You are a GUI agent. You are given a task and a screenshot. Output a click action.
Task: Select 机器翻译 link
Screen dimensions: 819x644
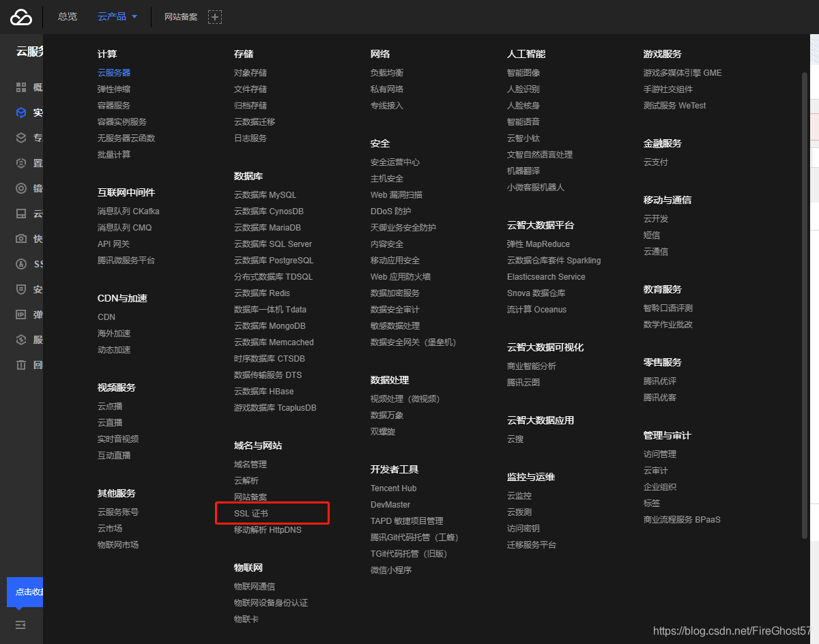(x=523, y=171)
